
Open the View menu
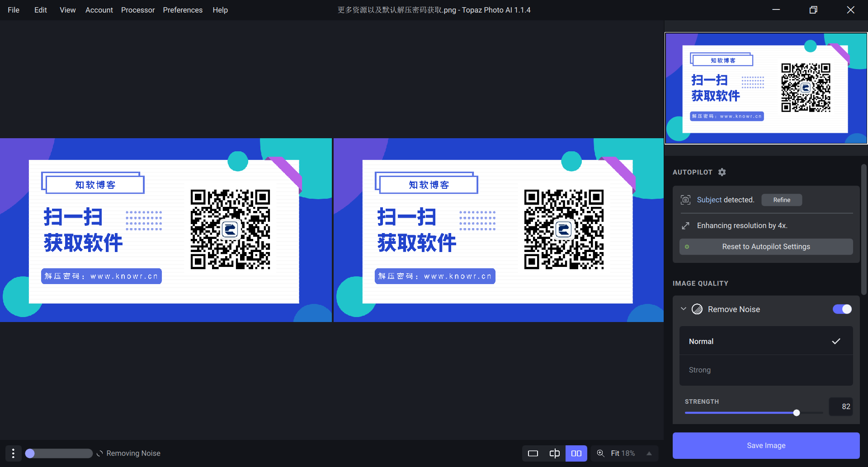[68, 10]
